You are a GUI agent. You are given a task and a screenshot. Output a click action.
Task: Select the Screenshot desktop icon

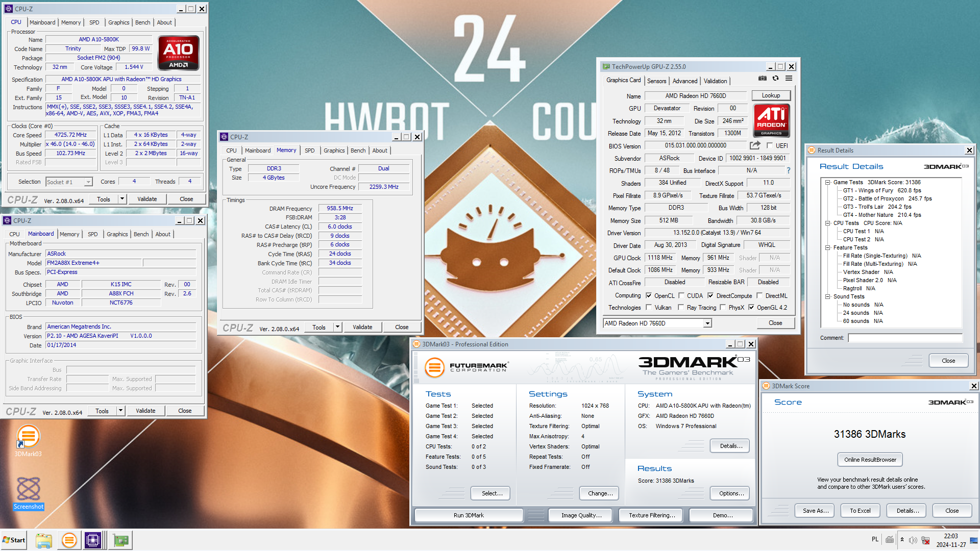pyautogui.click(x=29, y=493)
